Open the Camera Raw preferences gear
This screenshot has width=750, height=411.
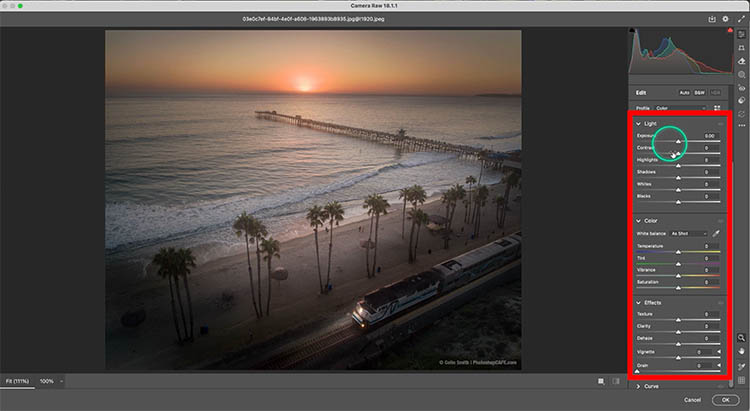pos(725,18)
